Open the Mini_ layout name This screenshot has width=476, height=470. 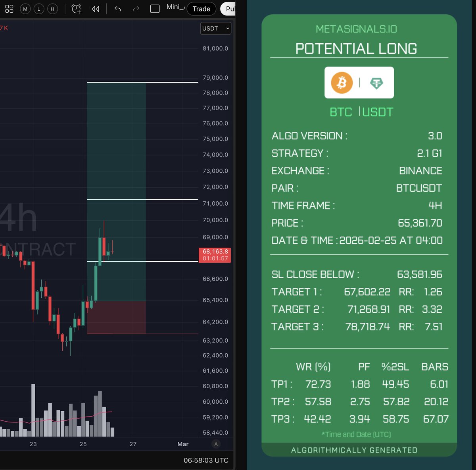click(175, 7)
